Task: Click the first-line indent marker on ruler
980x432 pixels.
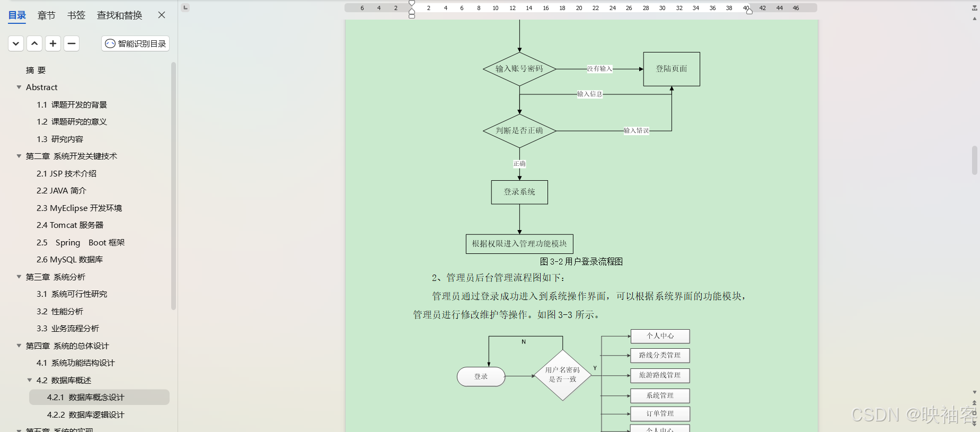Action: 412,3
